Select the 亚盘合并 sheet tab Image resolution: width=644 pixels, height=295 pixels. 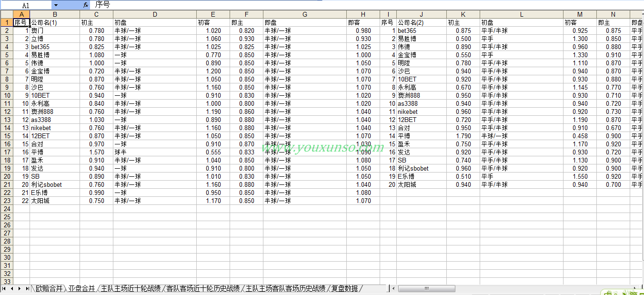[81, 288]
